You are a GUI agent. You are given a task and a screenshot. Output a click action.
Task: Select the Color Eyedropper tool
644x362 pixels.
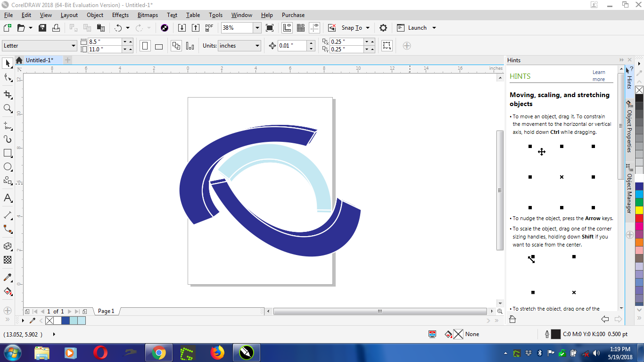tap(8, 277)
